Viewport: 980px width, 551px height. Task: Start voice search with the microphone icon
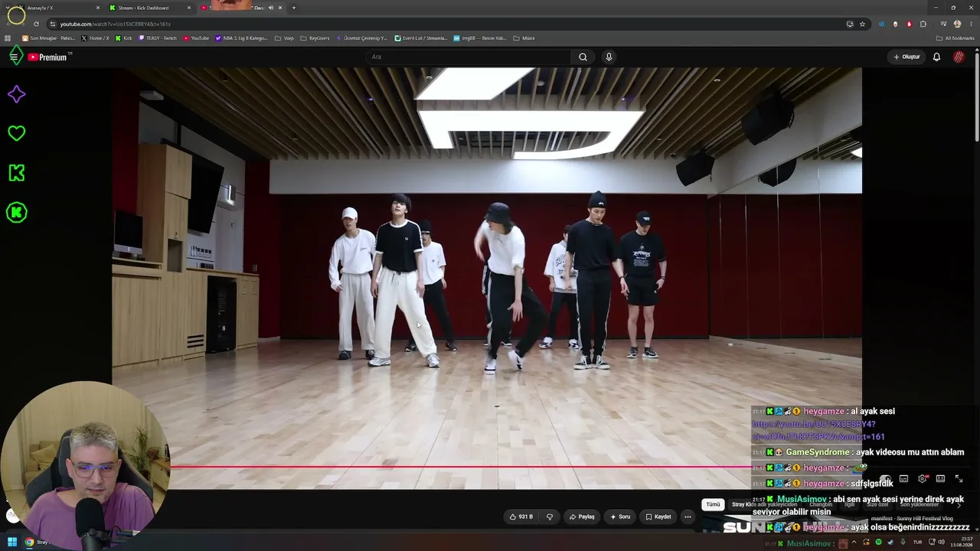(609, 57)
